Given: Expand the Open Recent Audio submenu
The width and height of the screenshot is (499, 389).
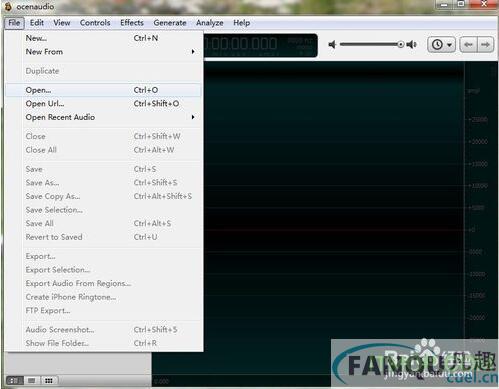Looking at the screenshot, I should tap(103, 117).
